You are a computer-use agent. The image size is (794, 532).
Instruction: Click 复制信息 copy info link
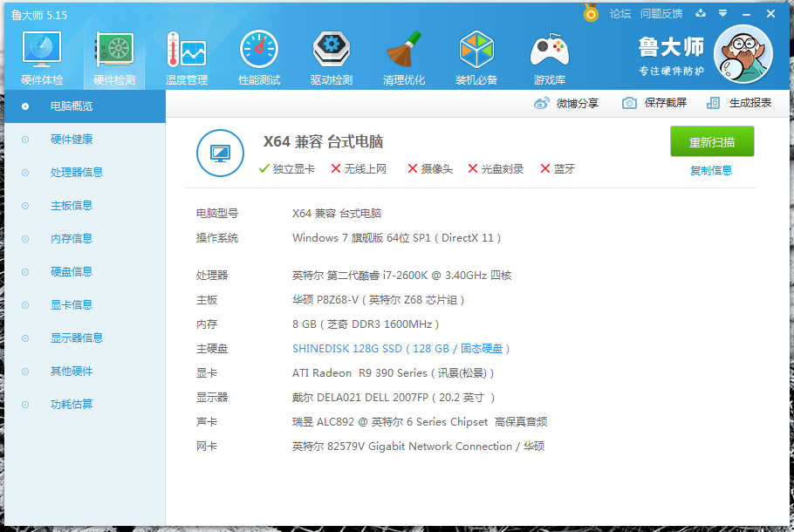pyautogui.click(x=711, y=171)
